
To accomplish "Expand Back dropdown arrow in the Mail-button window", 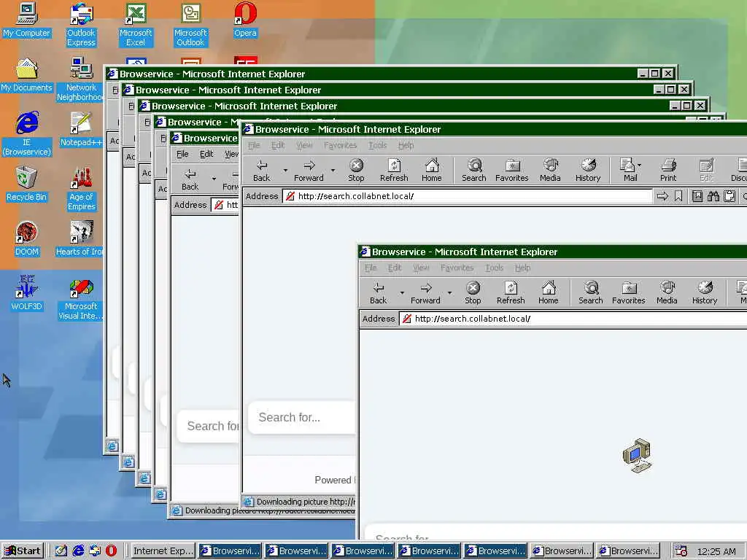I will click(285, 171).
